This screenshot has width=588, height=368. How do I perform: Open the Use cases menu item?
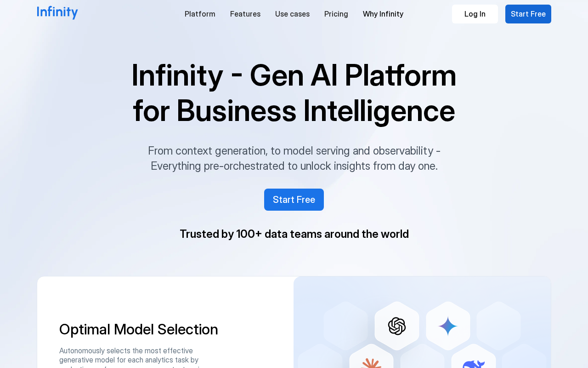click(x=292, y=14)
